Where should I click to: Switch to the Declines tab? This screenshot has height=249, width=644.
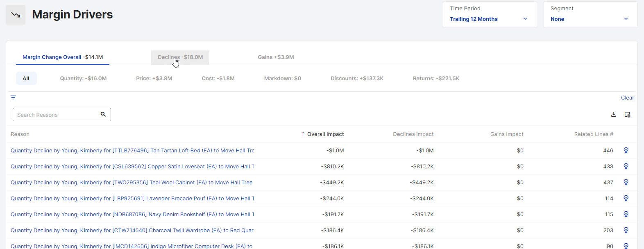click(180, 57)
